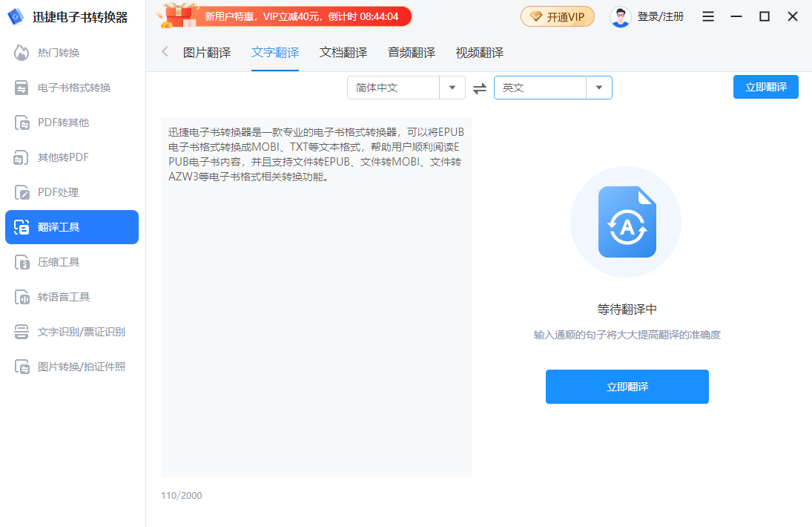Click the 迅捷电子书转换器 app title
Screen dimensions: 812x527
click(x=80, y=17)
